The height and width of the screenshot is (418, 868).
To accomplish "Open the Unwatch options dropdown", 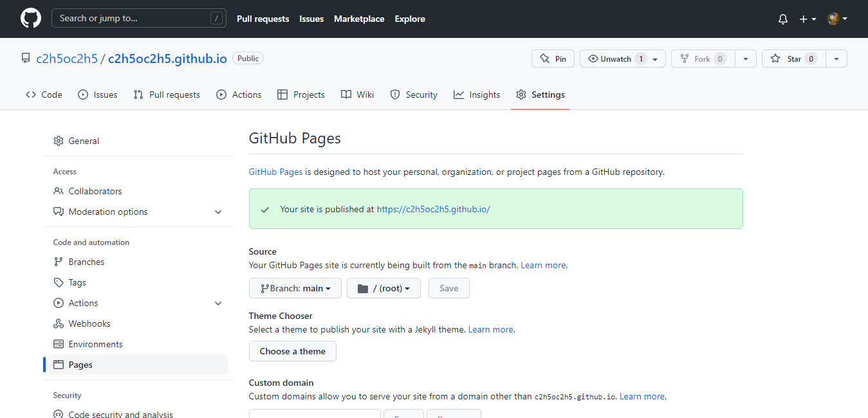I will tap(655, 59).
